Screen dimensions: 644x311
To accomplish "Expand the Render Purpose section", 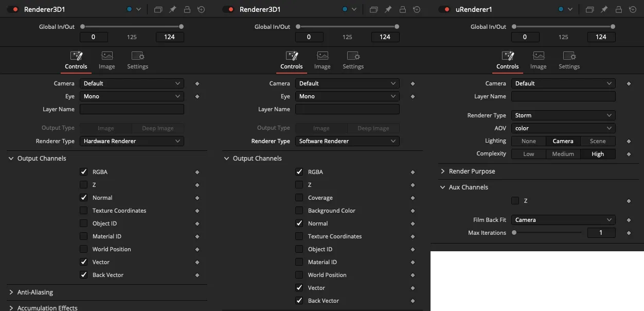I will point(472,171).
